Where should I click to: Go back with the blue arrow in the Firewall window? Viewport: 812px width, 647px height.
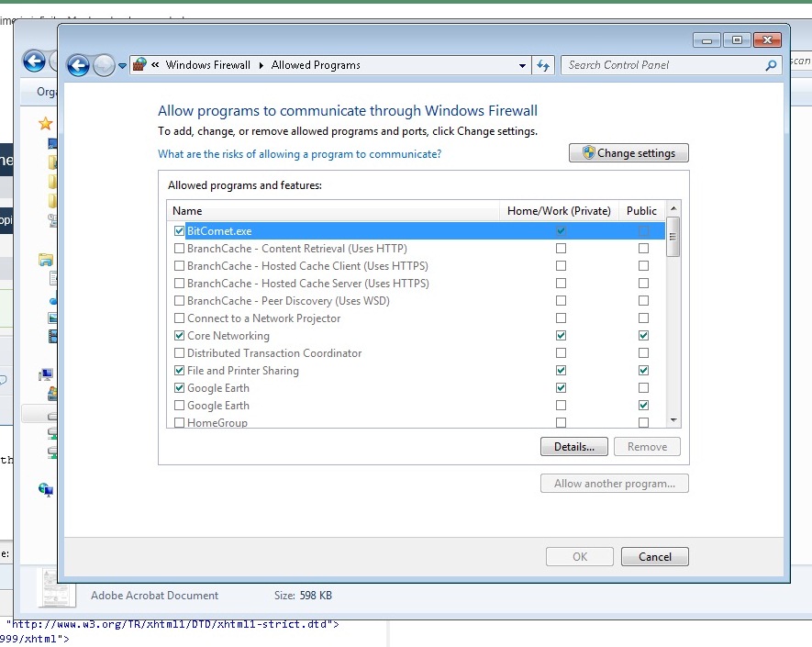pyautogui.click(x=78, y=65)
